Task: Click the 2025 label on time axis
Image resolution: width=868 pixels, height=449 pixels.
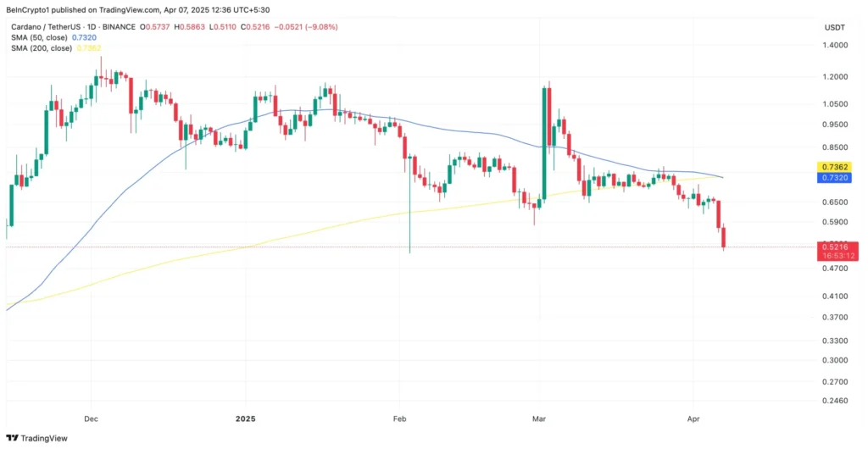Action: pyautogui.click(x=246, y=419)
